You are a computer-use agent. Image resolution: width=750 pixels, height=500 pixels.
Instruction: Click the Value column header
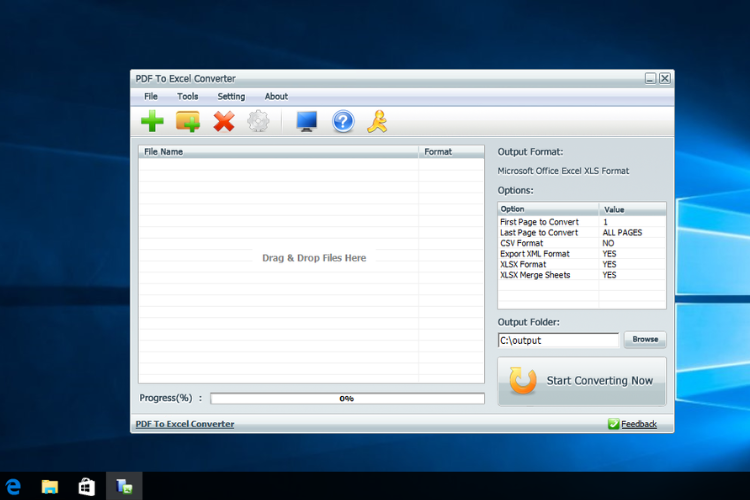point(632,209)
